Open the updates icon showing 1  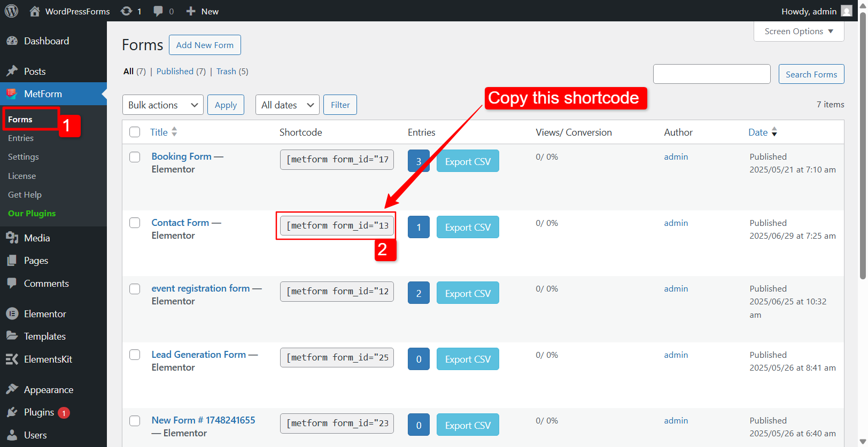(127, 11)
